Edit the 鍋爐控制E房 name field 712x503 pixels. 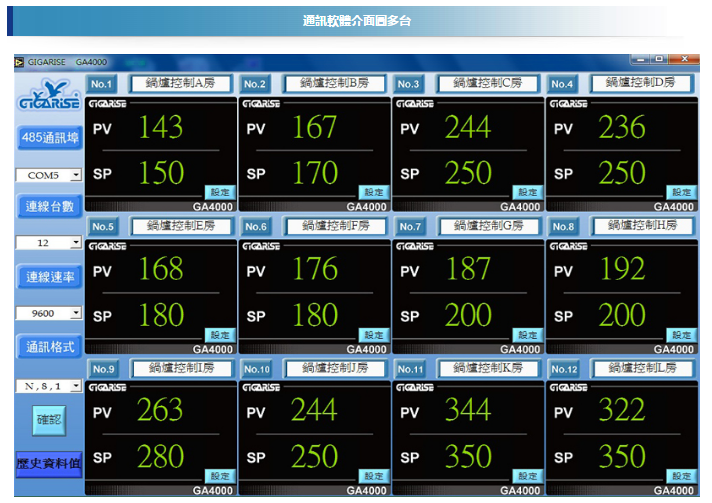[x=181, y=226]
